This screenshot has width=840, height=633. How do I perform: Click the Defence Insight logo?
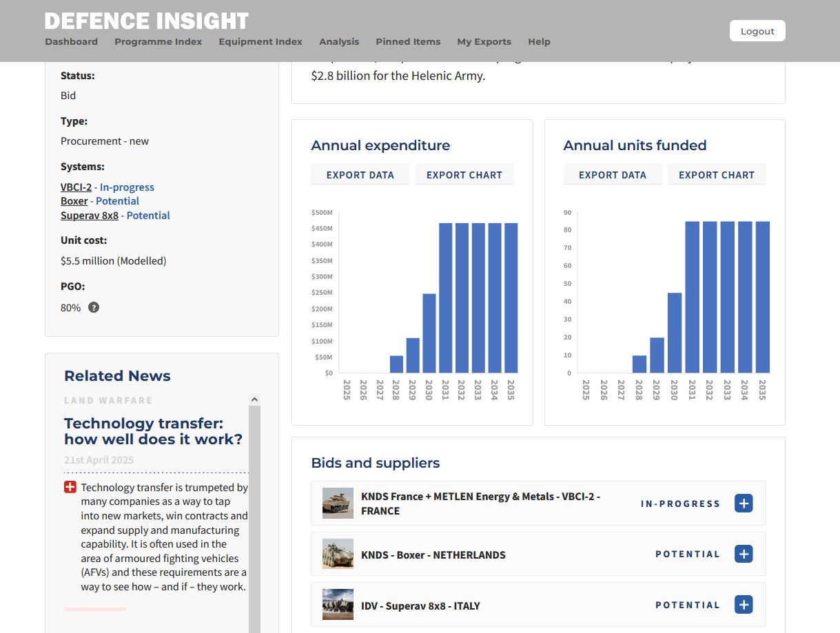[x=147, y=21]
